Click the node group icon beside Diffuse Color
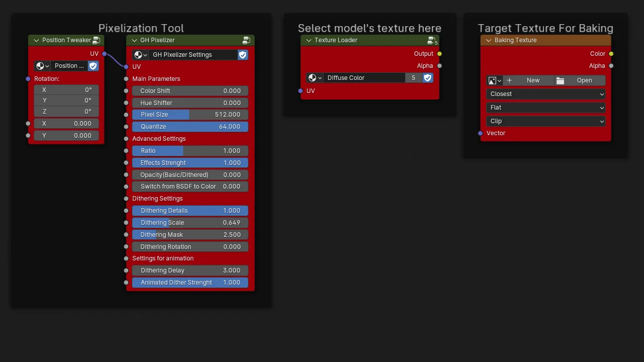This screenshot has height=362, width=644. pos(312,77)
